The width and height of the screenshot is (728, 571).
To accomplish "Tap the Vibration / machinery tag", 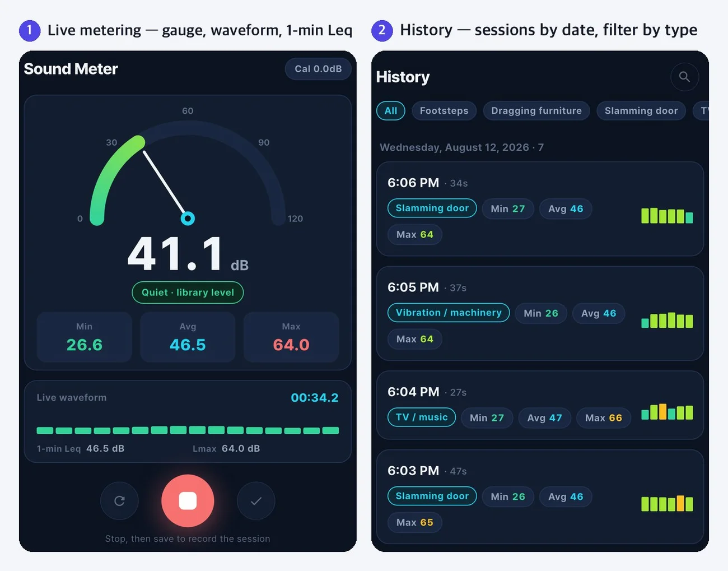I will point(449,313).
